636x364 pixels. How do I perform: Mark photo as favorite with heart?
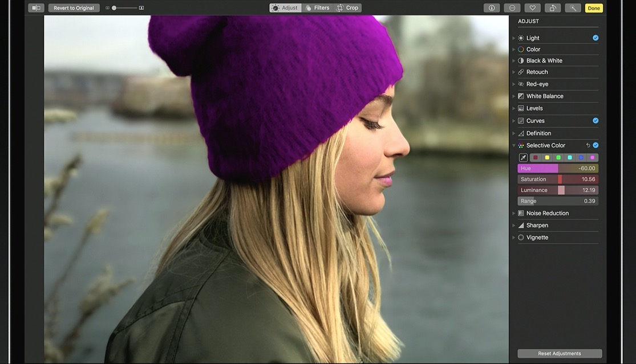click(x=533, y=8)
